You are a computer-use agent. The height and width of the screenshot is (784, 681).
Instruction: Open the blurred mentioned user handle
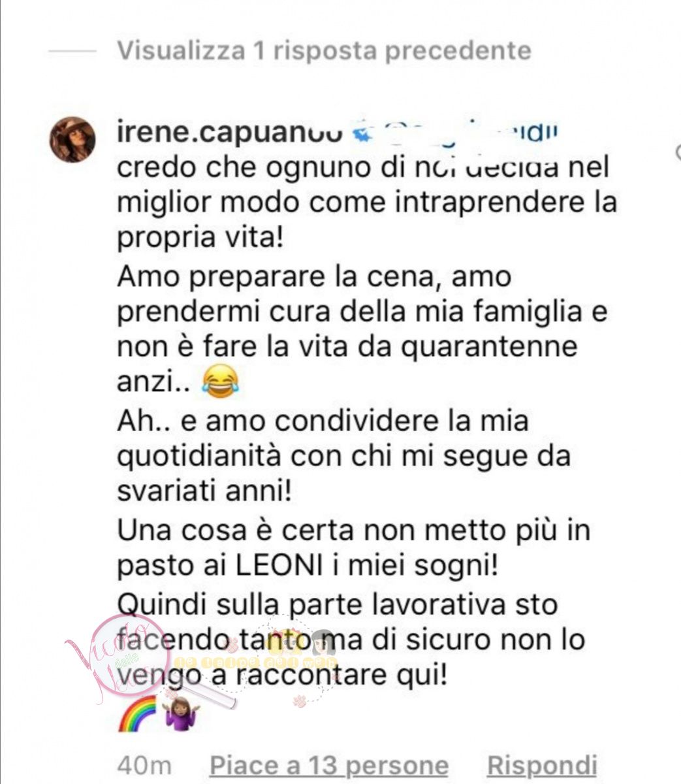click(470, 133)
